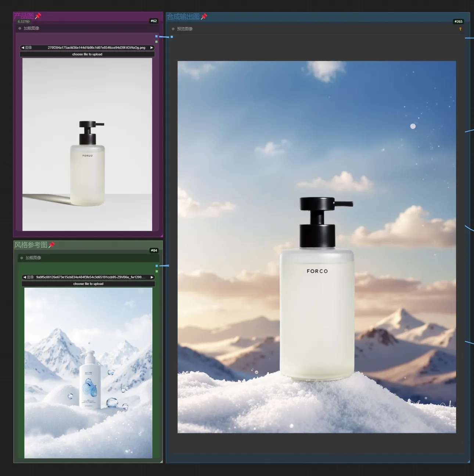Select next image with right arrow in node #62
Image resolution: width=474 pixels, height=476 pixels.
[x=152, y=48]
